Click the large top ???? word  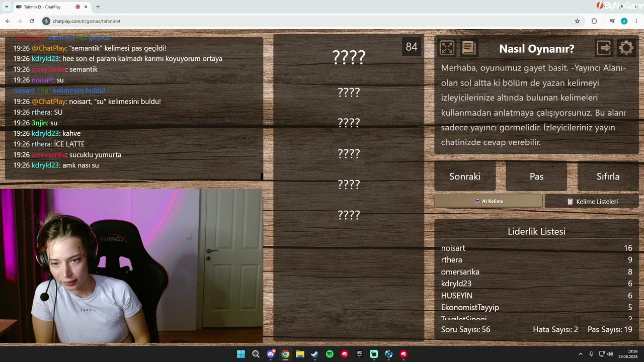[x=349, y=57]
